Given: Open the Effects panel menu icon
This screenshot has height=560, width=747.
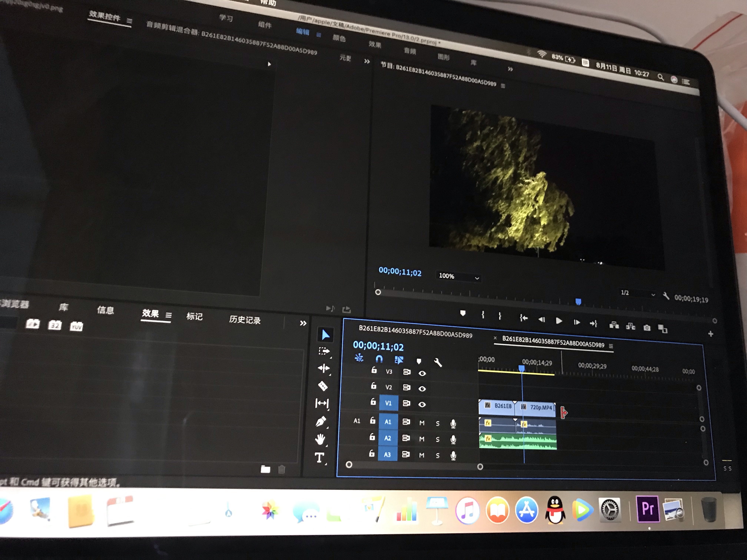Looking at the screenshot, I should tap(169, 315).
